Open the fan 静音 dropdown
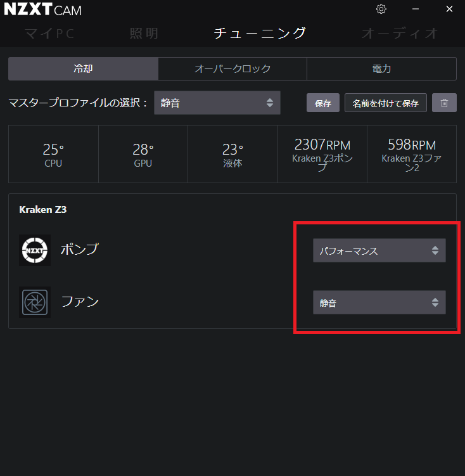The height and width of the screenshot is (476, 465). pyautogui.click(x=379, y=302)
